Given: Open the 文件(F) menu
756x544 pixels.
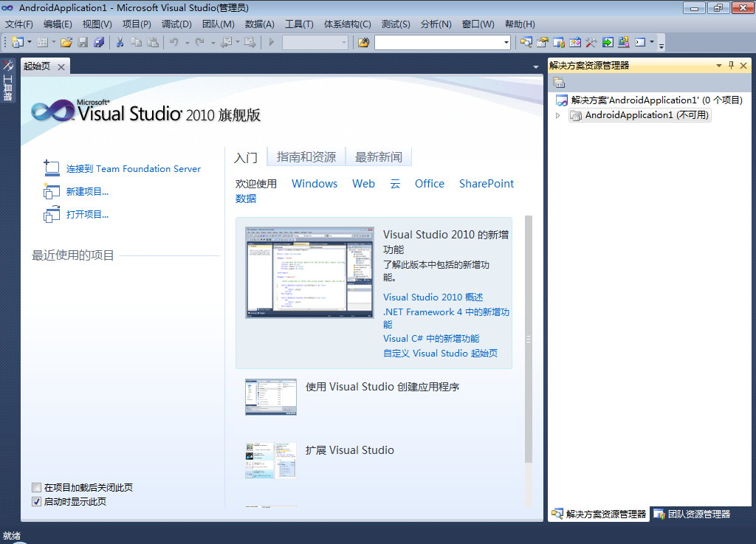Looking at the screenshot, I should tap(18, 24).
